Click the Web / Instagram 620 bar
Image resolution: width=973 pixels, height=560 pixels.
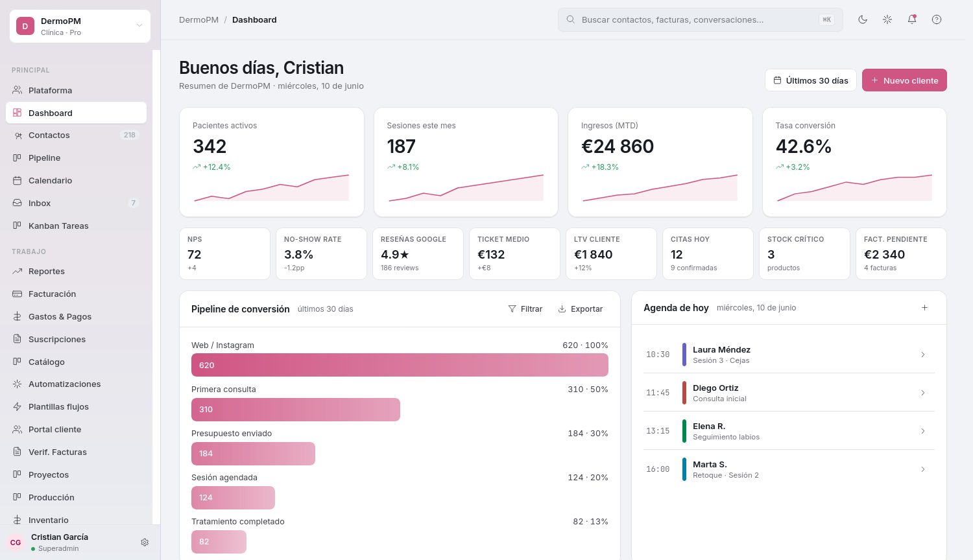400,365
